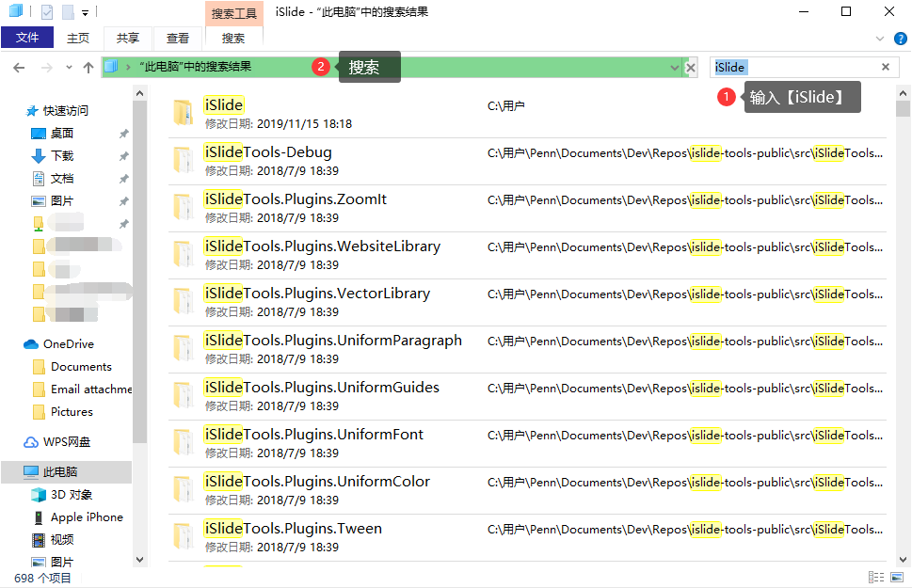Switch to large thumbnails view in status bar

[898, 577]
